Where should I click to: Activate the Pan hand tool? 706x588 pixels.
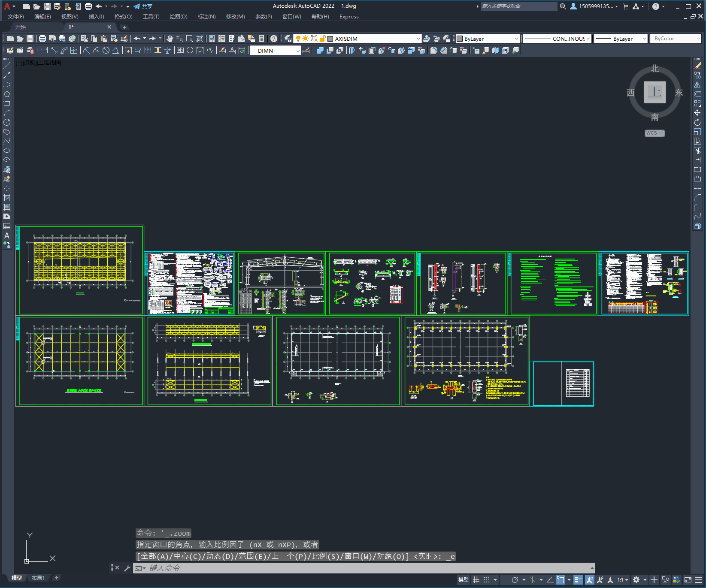[x=170, y=39]
